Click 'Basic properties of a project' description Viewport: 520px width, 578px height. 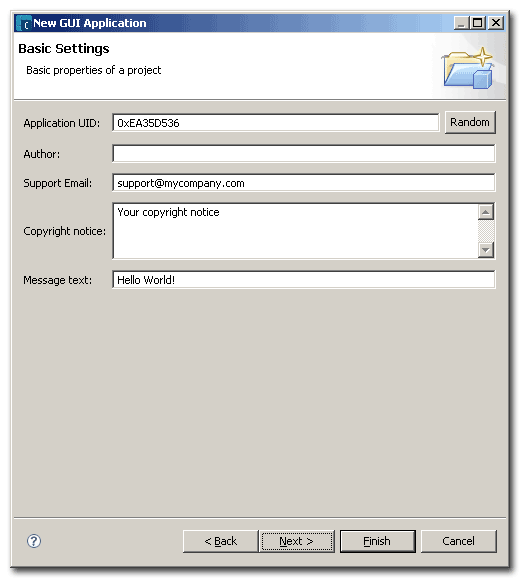pos(94,70)
